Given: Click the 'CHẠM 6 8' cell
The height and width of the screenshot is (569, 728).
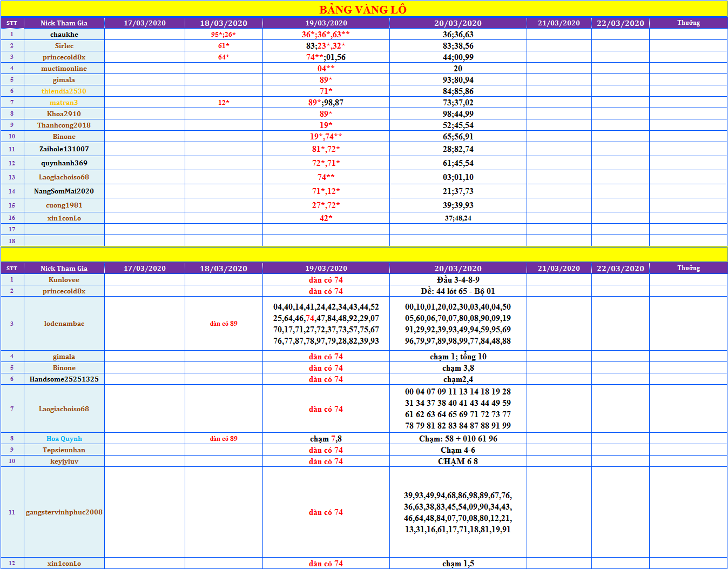Looking at the screenshot, I should coord(458,461).
